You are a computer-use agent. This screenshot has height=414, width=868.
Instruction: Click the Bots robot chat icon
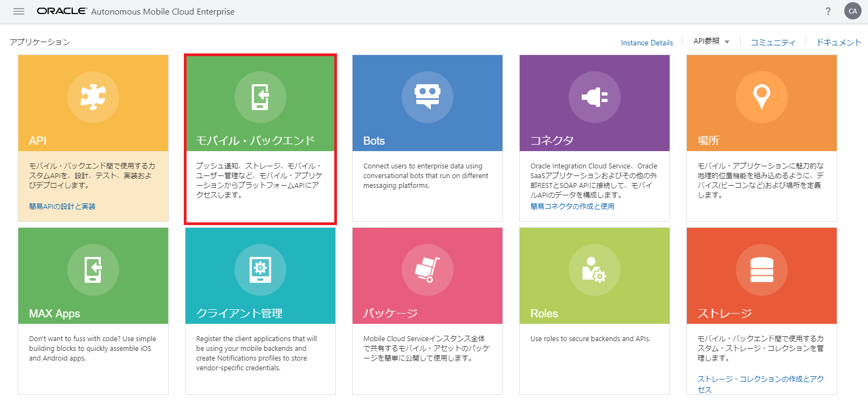[x=428, y=97]
